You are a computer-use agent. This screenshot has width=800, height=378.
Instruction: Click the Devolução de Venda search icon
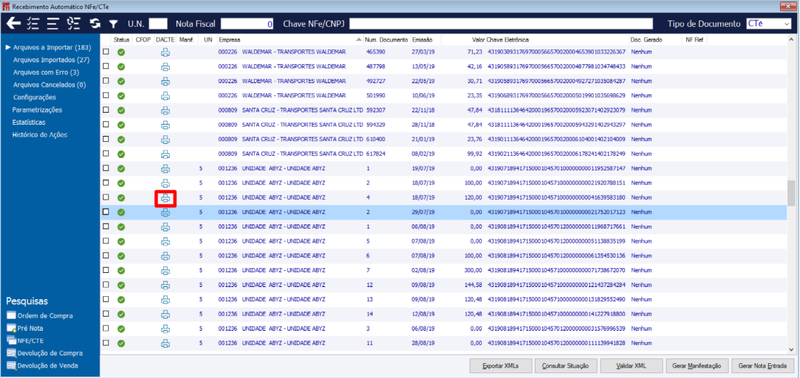11,366
